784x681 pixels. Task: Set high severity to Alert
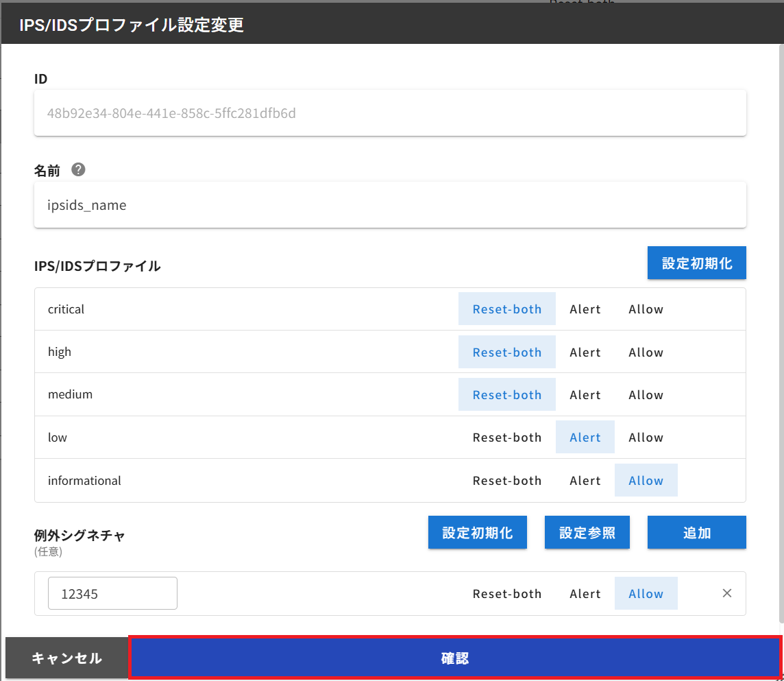click(x=585, y=353)
